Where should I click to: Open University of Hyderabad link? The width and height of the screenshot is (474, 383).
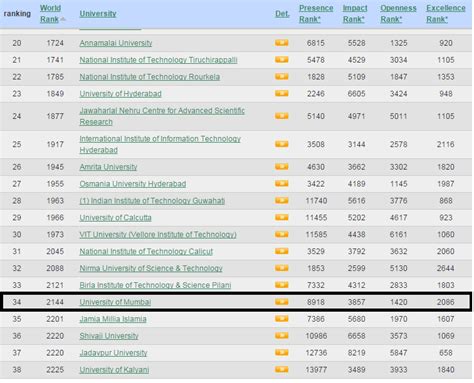click(120, 94)
